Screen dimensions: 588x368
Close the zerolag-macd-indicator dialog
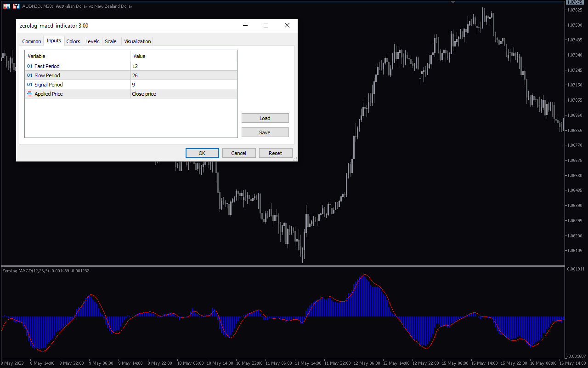click(287, 26)
